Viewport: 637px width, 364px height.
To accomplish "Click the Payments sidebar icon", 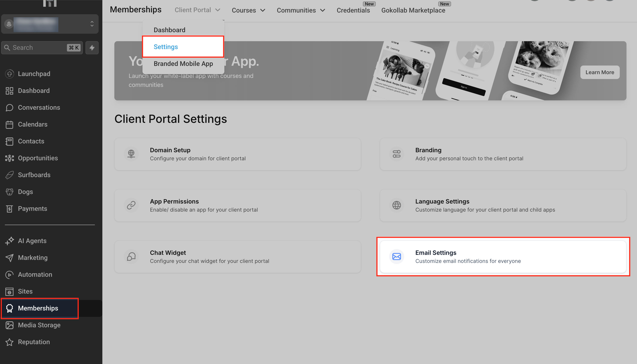I will click(x=9, y=209).
